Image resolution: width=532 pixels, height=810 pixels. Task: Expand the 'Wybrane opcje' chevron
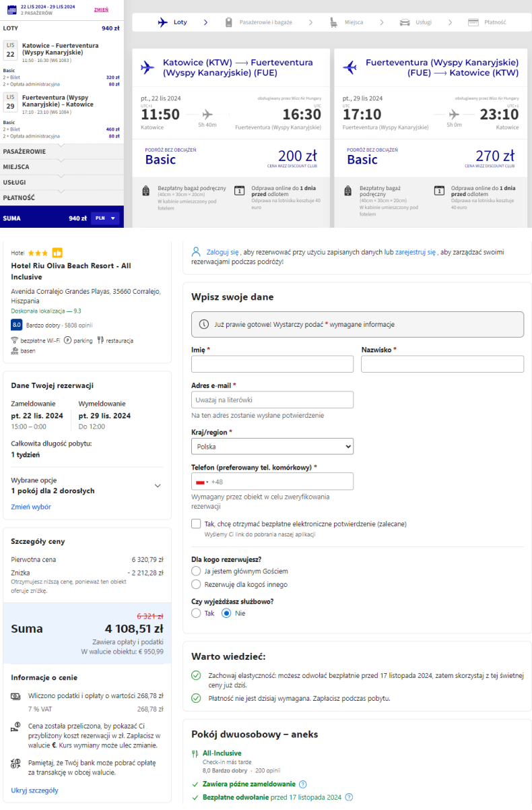[x=158, y=485]
